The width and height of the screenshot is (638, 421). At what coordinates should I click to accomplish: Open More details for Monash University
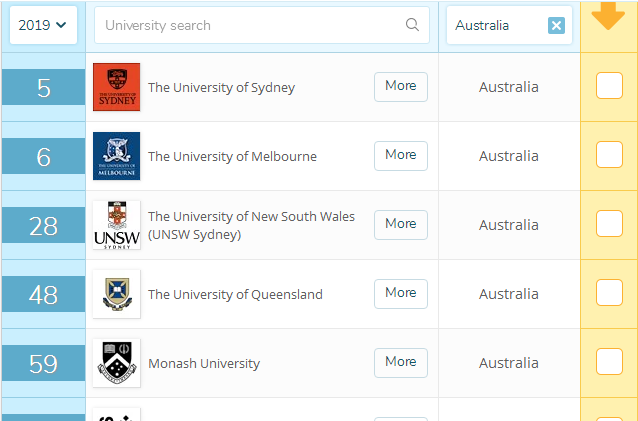400,362
